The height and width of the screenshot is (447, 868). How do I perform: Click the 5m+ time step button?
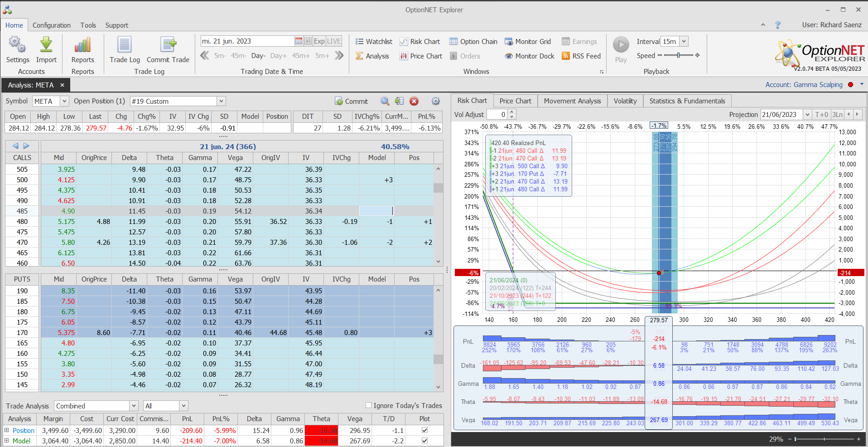[x=322, y=56]
